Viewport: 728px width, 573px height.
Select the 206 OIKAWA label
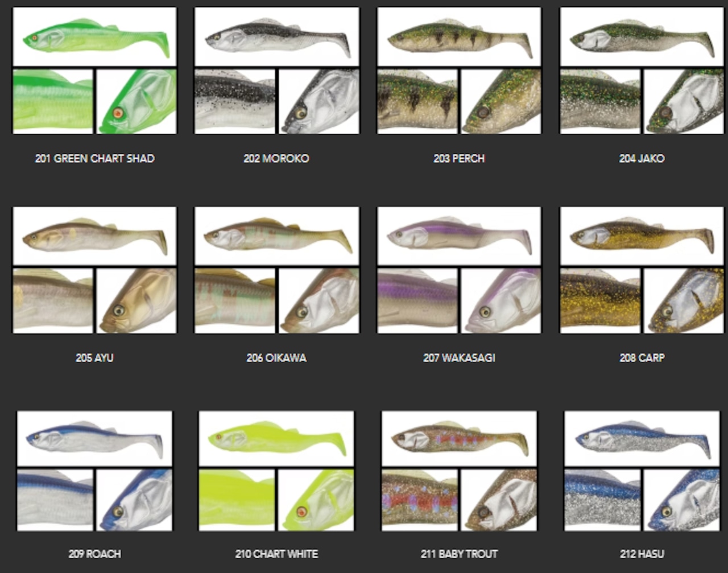pyautogui.click(x=276, y=358)
